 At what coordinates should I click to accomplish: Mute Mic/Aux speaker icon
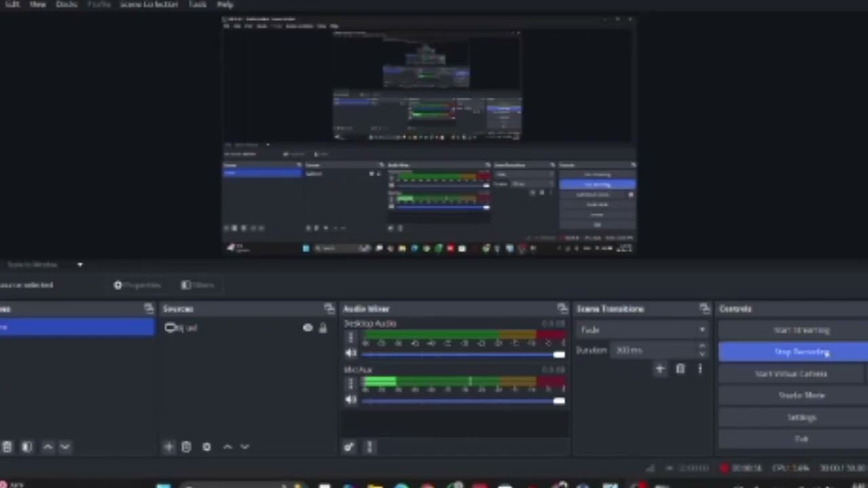pyautogui.click(x=351, y=400)
